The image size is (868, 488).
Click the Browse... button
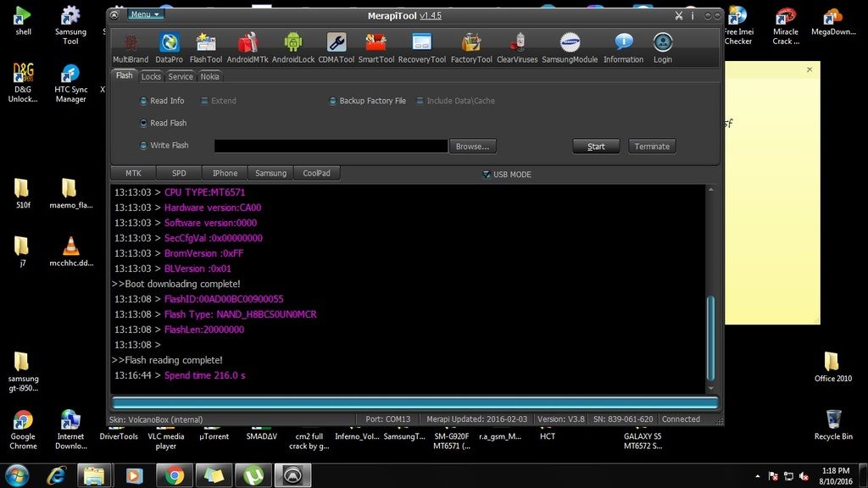pyautogui.click(x=472, y=147)
